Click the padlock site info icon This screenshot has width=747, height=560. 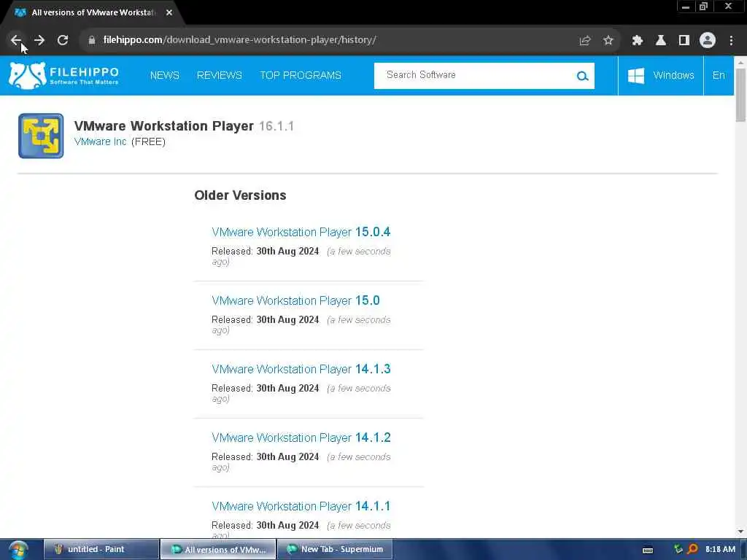[x=92, y=40]
